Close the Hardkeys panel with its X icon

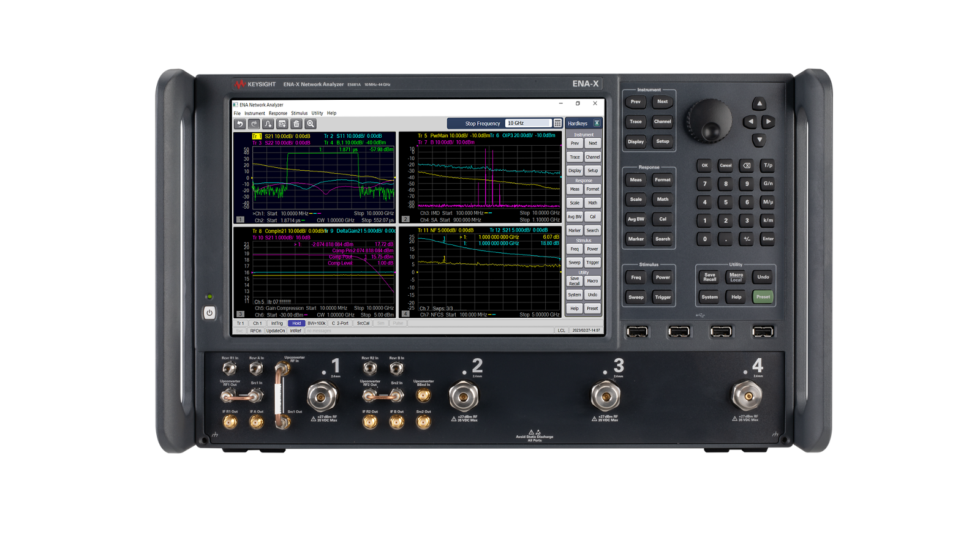click(597, 123)
